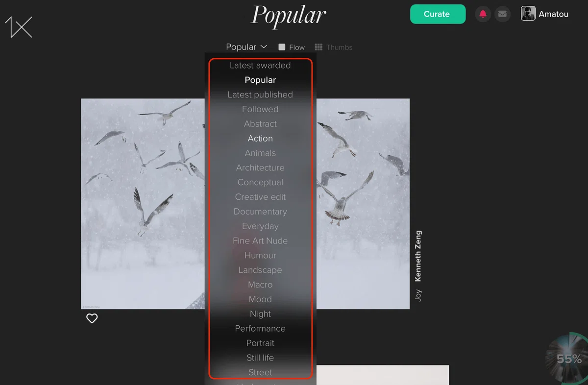Like the seagull photo with the heart
Image resolution: width=588 pixels, height=385 pixels.
92,318
